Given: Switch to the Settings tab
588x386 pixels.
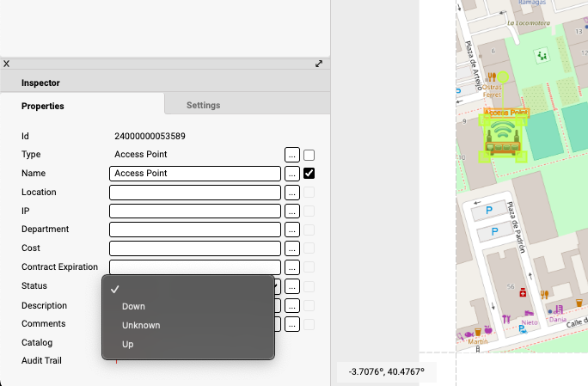Looking at the screenshot, I should coord(204,105).
